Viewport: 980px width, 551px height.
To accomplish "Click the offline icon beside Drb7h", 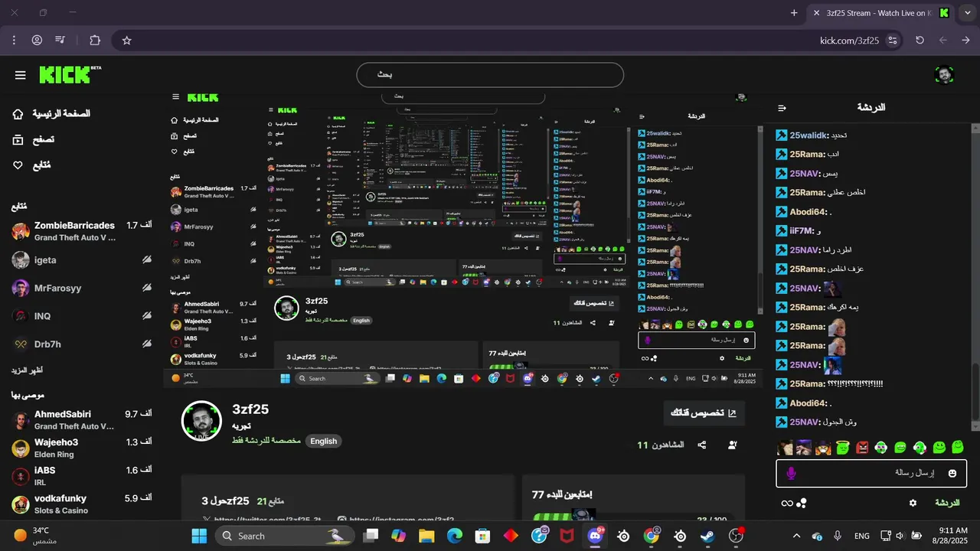I will pyautogui.click(x=146, y=344).
